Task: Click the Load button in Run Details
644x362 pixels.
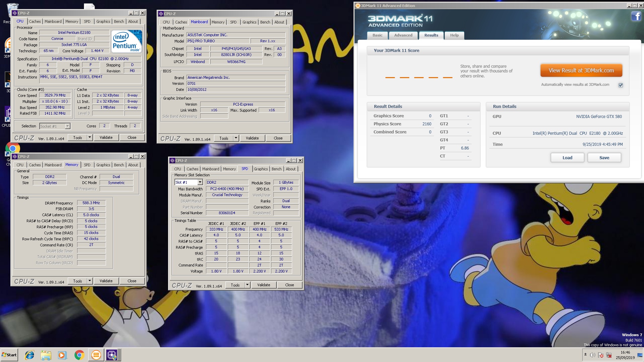Action: click(567, 158)
